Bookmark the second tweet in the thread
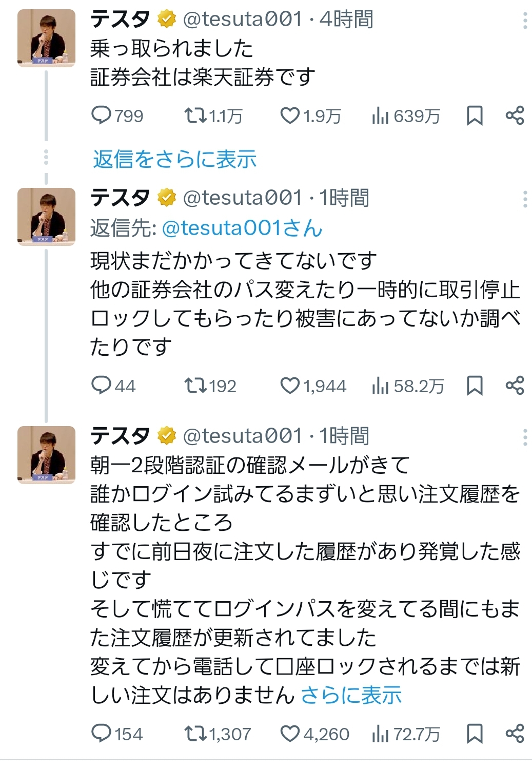The image size is (532, 768). pos(475,386)
